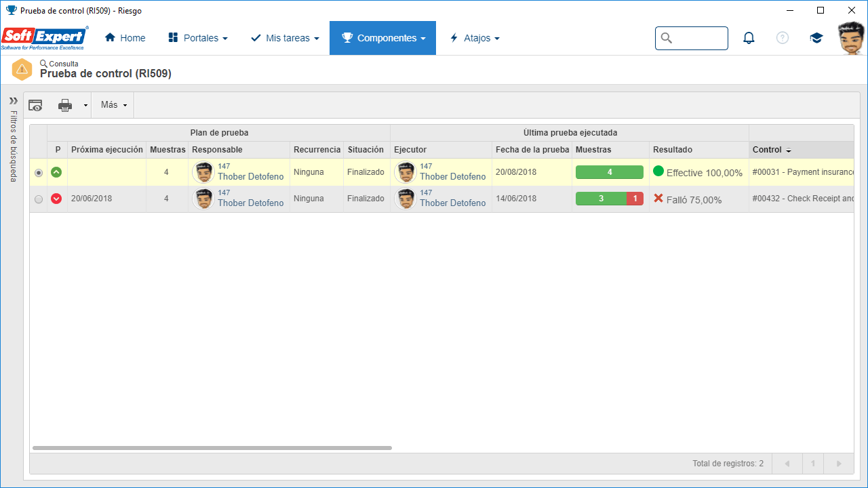Click the 20/08/2018 test date

tap(516, 172)
